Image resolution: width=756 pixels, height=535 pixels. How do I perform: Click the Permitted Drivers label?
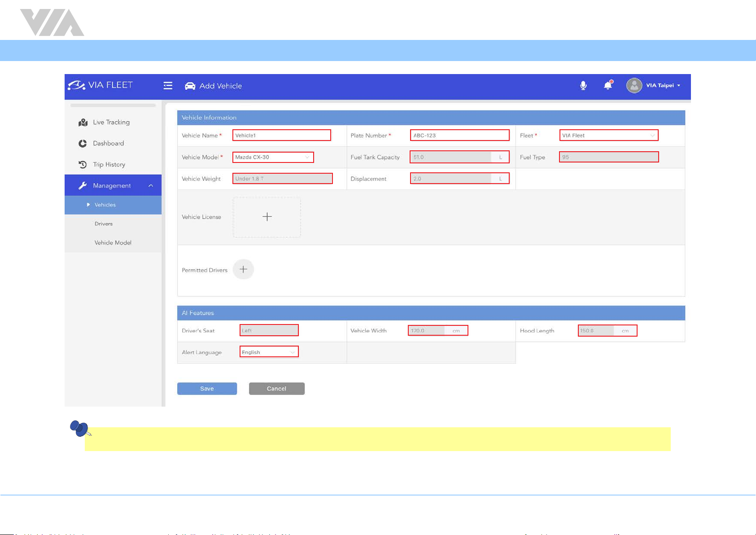pos(205,270)
